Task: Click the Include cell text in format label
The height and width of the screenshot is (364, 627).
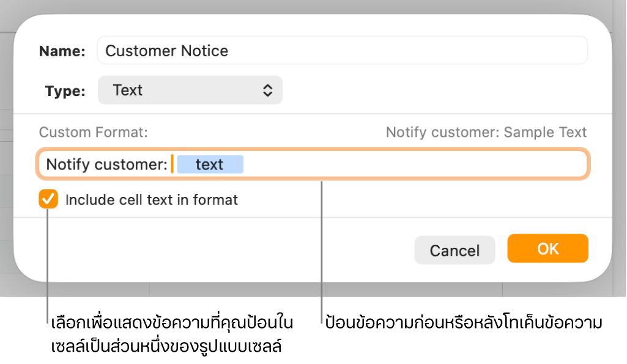Action: tap(151, 199)
